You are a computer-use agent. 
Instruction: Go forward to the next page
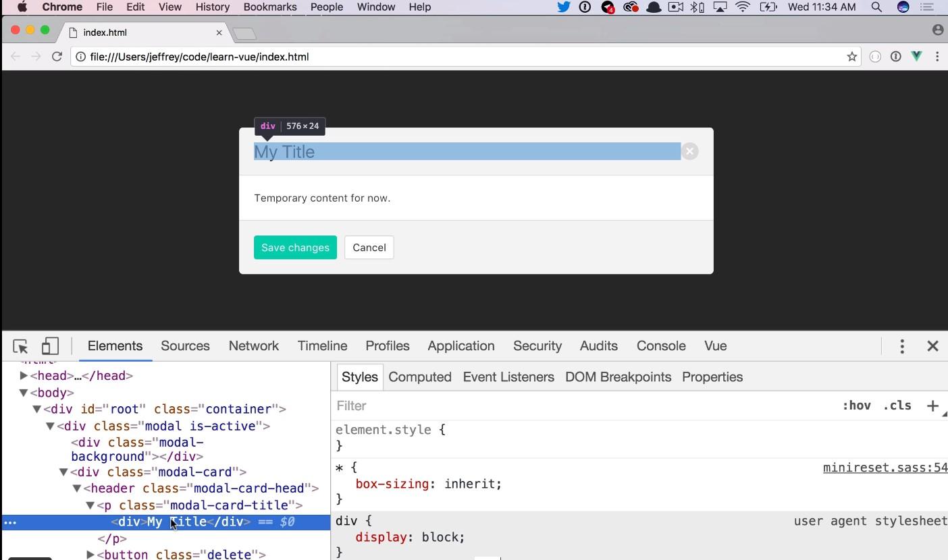pos(36,57)
